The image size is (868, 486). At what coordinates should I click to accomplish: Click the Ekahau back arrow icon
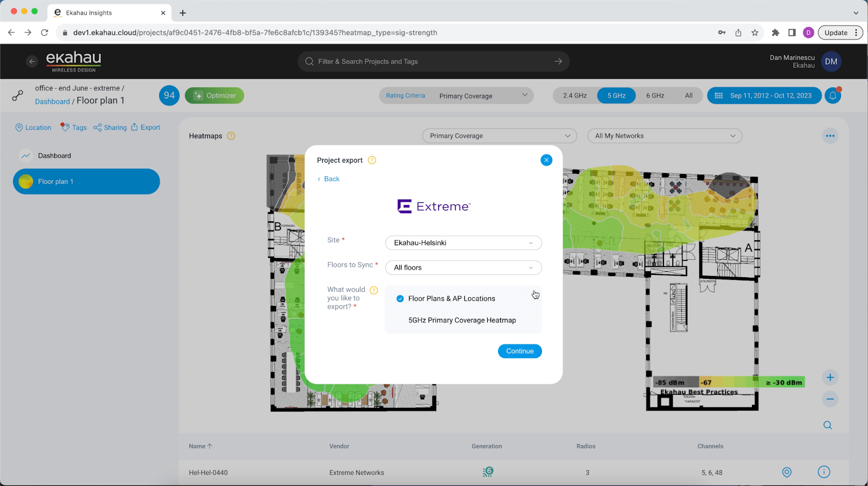32,62
